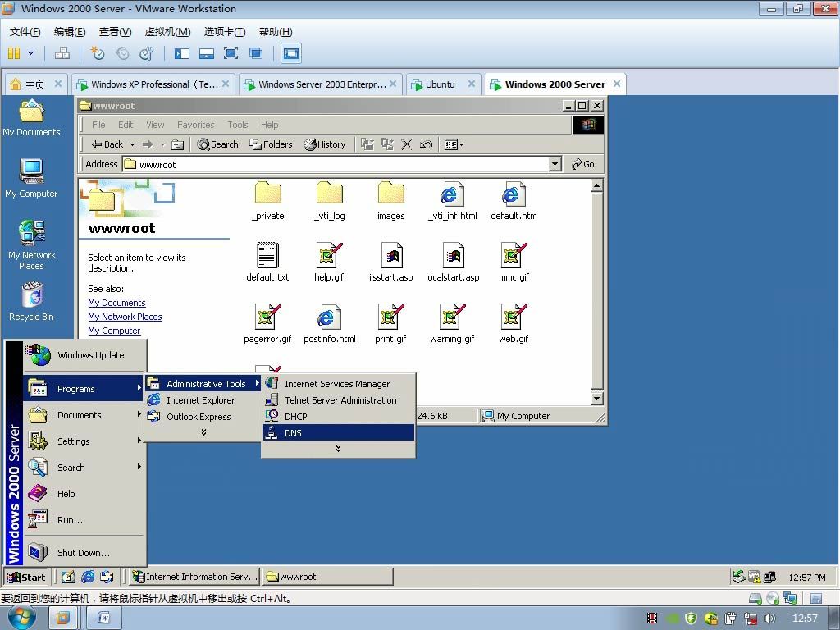This screenshot has width=840, height=630.
Task: Click the revert snapshot icon
Action: pyautogui.click(x=122, y=53)
